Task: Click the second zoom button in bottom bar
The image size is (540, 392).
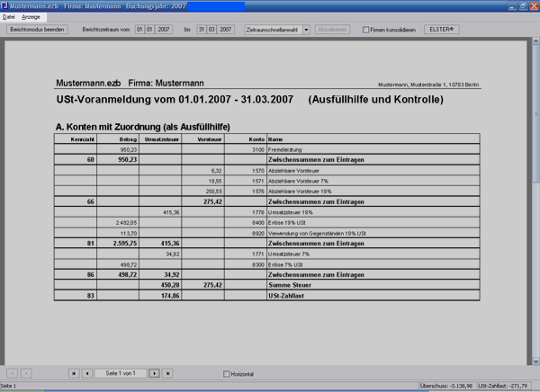Action: (26, 373)
